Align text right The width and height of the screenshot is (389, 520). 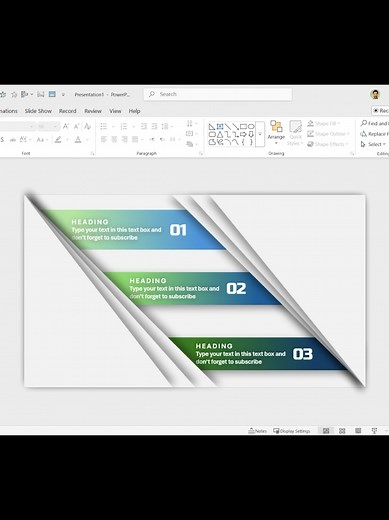coord(125,139)
